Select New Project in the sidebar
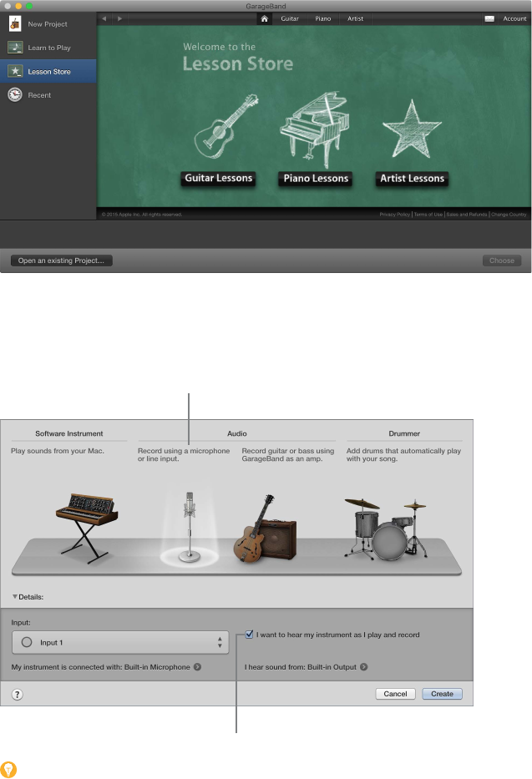532x779 pixels. [x=48, y=24]
